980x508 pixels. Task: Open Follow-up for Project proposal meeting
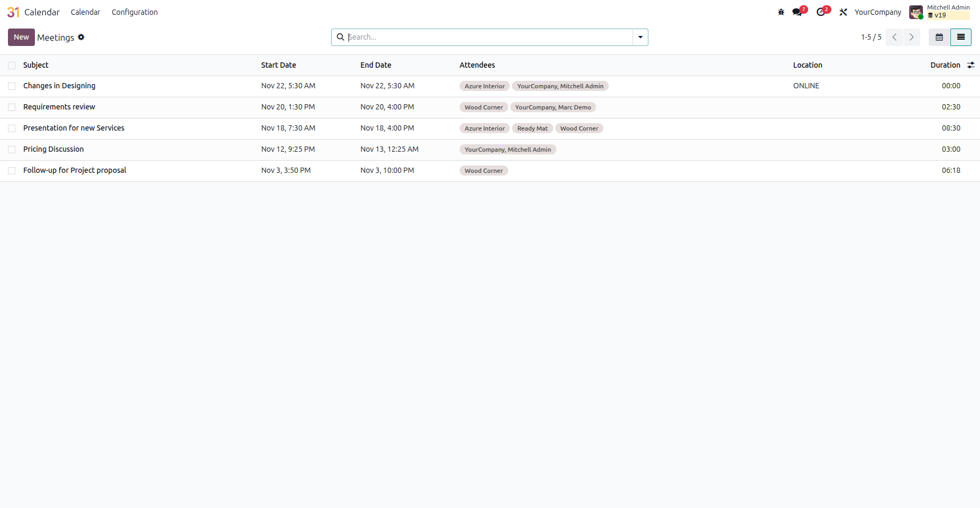(75, 170)
